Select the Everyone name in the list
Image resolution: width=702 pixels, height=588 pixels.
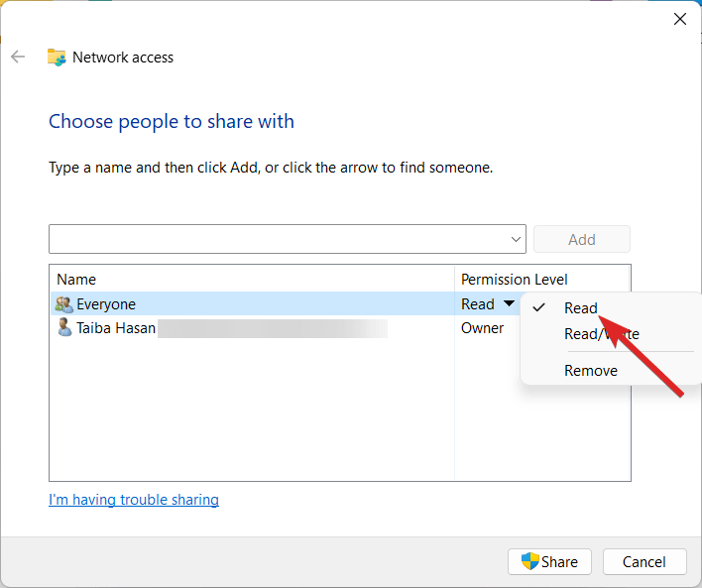tap(106, 304)
